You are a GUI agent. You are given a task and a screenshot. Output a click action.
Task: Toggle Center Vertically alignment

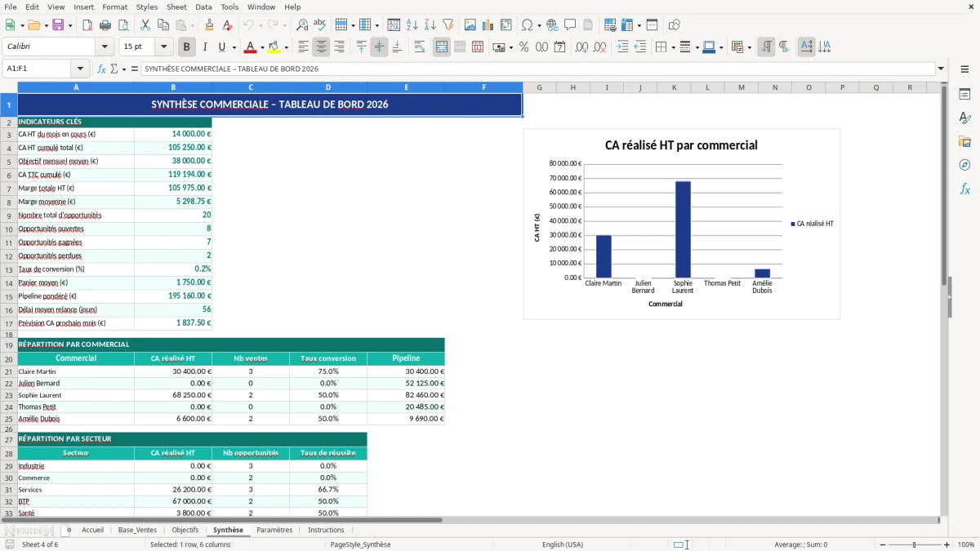tap(379, 47)
